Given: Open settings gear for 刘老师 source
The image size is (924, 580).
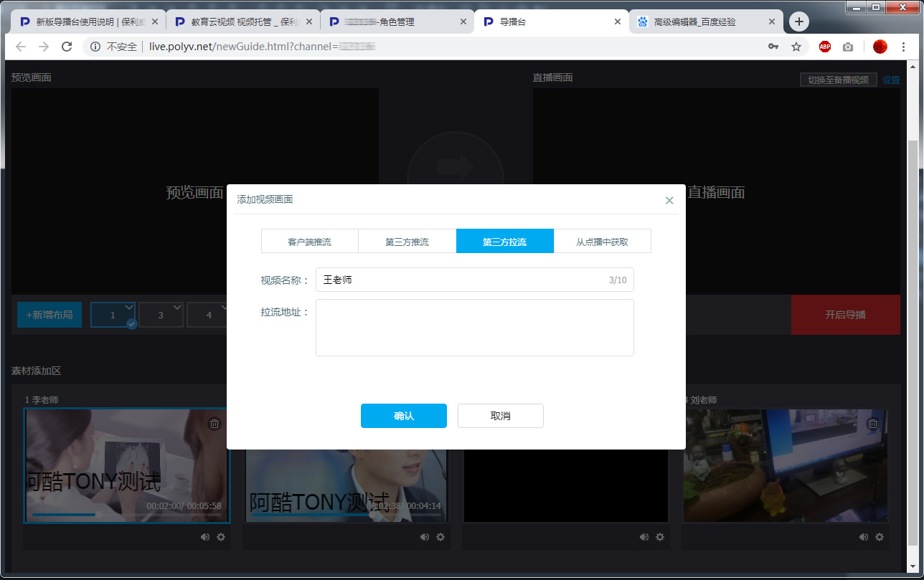Looking at the screenshot, I should [x=880, y=537].
